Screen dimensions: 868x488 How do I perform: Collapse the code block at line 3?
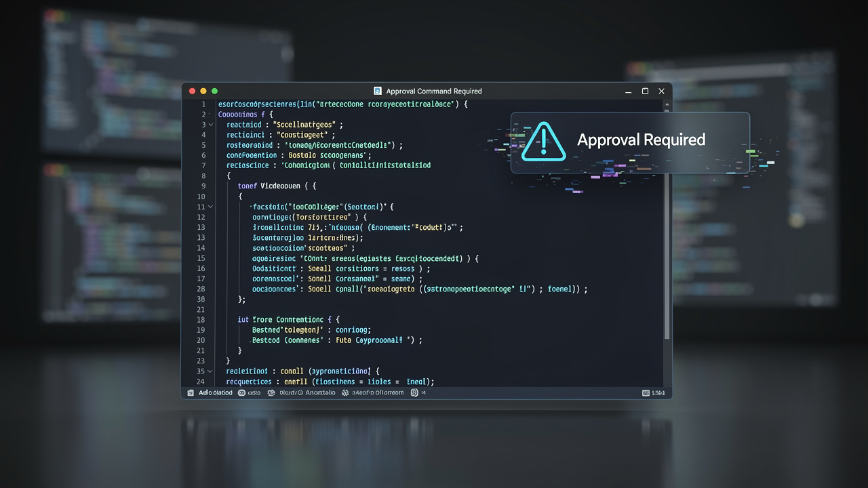click(x=211, y=125)
